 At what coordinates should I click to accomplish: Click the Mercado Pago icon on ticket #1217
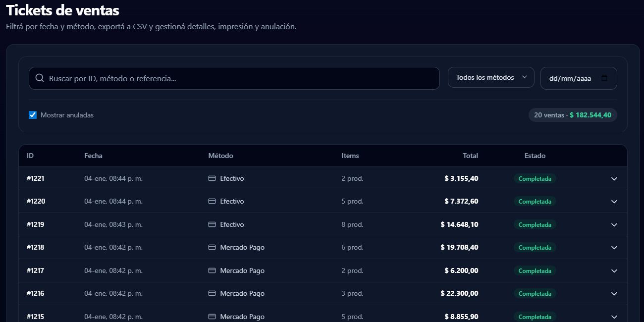(212, 270)
